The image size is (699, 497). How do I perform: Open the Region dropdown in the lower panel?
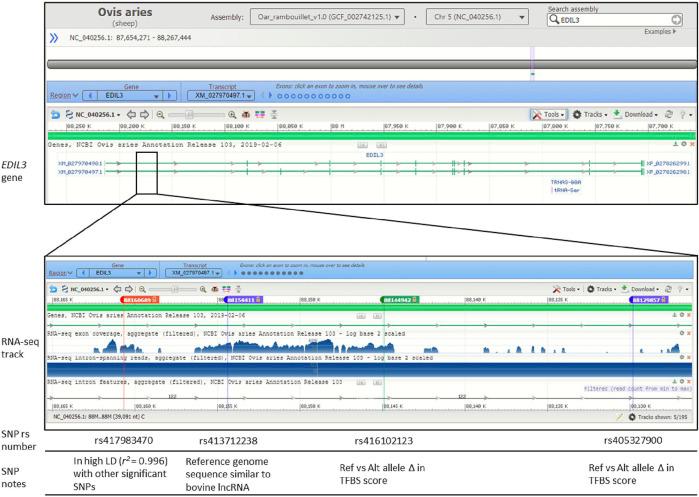point(61,272)
